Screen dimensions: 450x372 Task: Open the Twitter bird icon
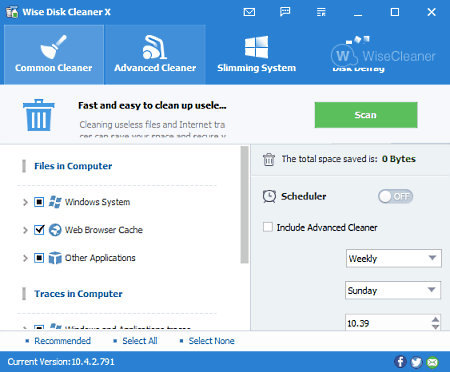(416, 362)
